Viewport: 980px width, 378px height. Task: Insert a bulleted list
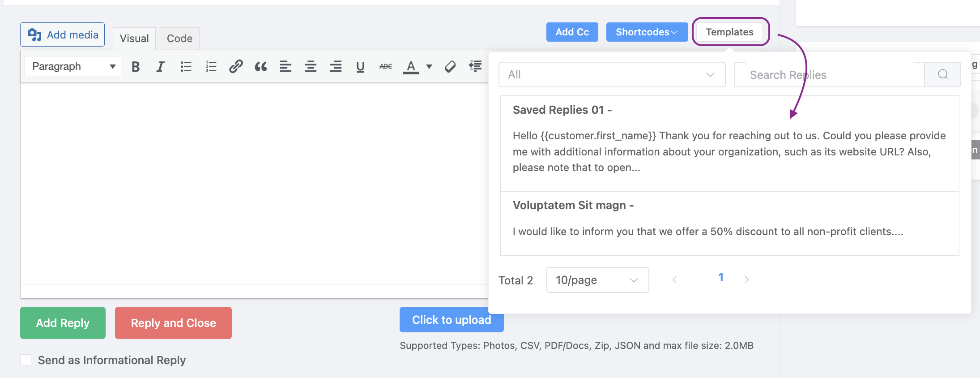(186, 67)
